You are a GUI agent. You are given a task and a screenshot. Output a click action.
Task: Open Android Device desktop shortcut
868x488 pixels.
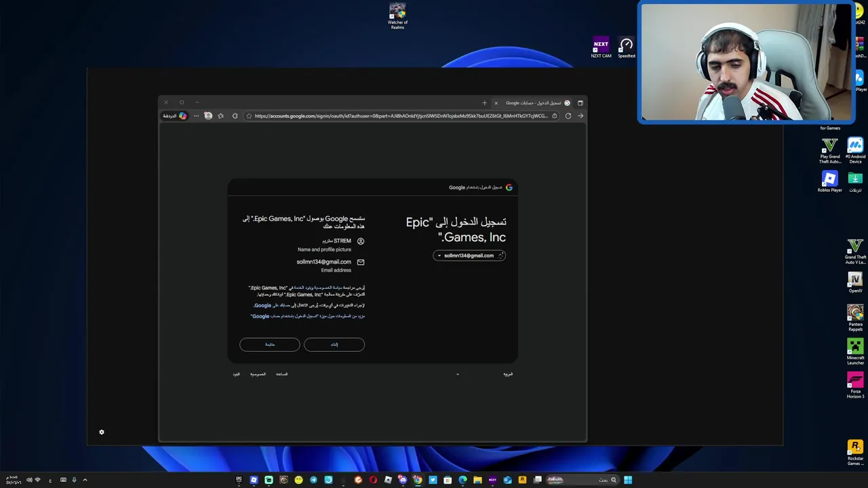pyautogui.click(x=855, y=150)
